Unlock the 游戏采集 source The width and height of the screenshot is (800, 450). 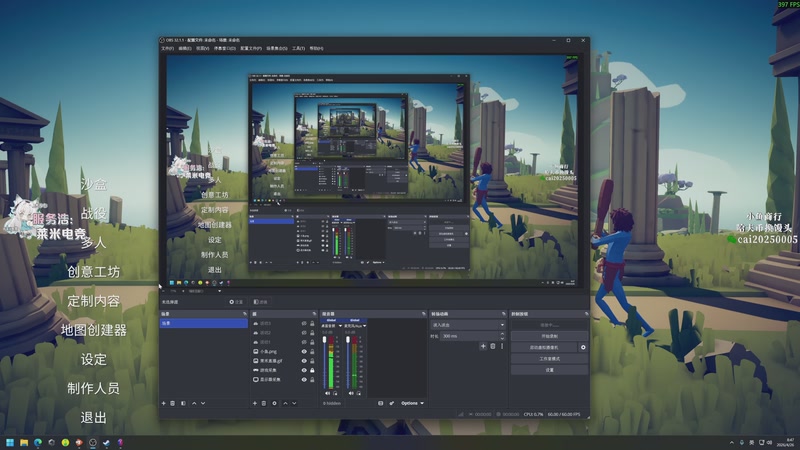coord(312,370)
